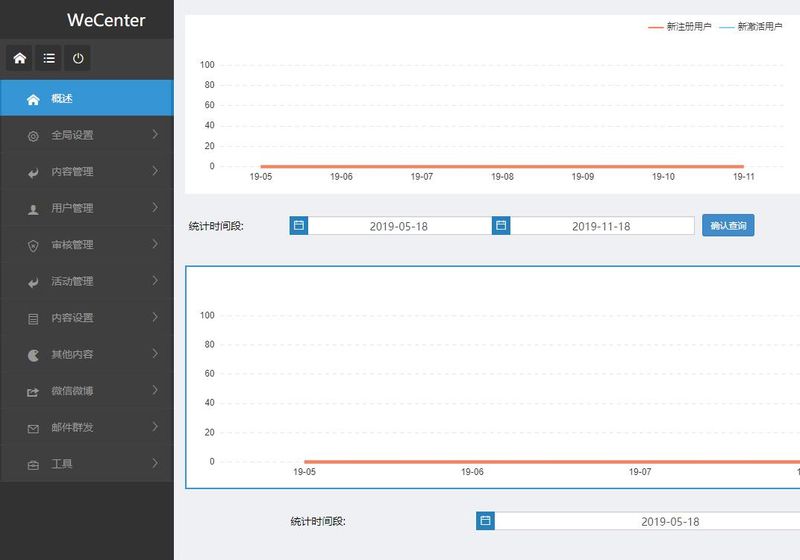Open the 其他内容 menu item
The image size is (800, 560).
(72, 354)
